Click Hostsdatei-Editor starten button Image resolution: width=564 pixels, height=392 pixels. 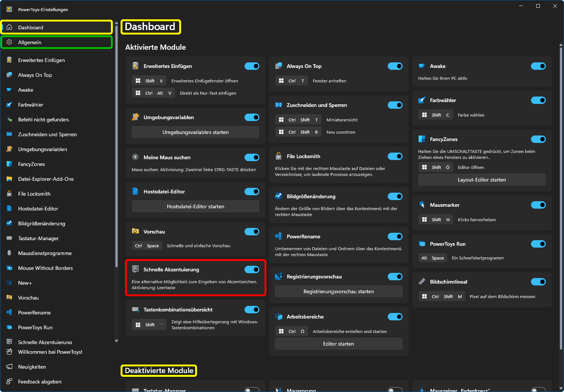pyautogui.click(x=195, y=206)
